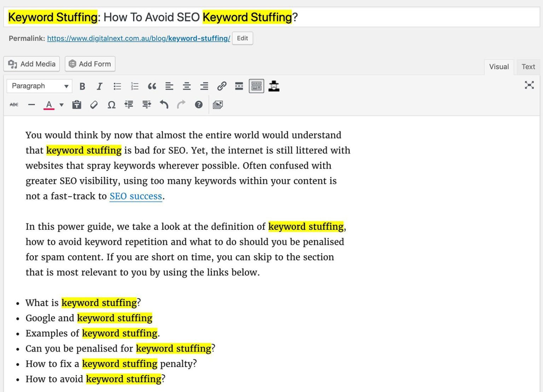Edit the post permalink
This screenshot has width=543, height=392.
pyautogui.click(x=242, y=38)
